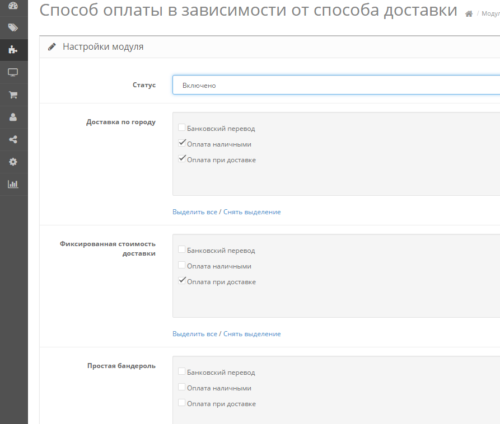Screen dimensions: 500x424
Task: Uncheck Оплата при доставке under Доставка по городу
Action: (x=182, y=159)
